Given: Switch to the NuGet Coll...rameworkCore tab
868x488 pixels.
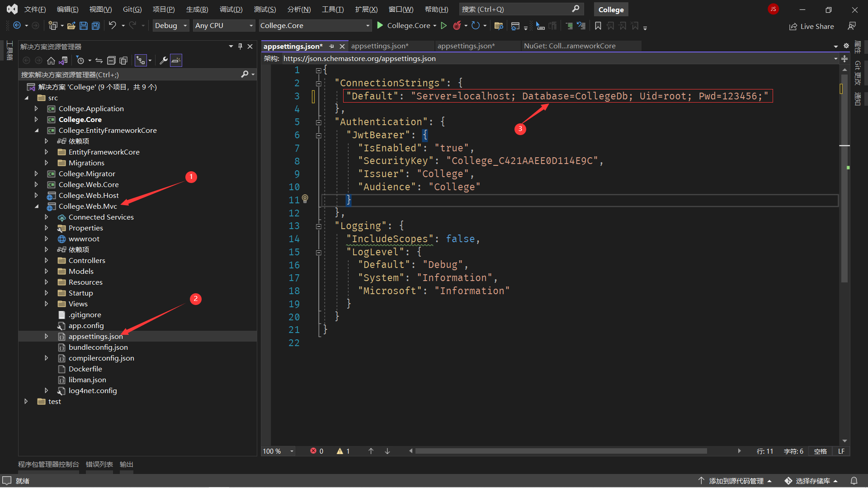Looking at the screenshot, I should point(570,46).
